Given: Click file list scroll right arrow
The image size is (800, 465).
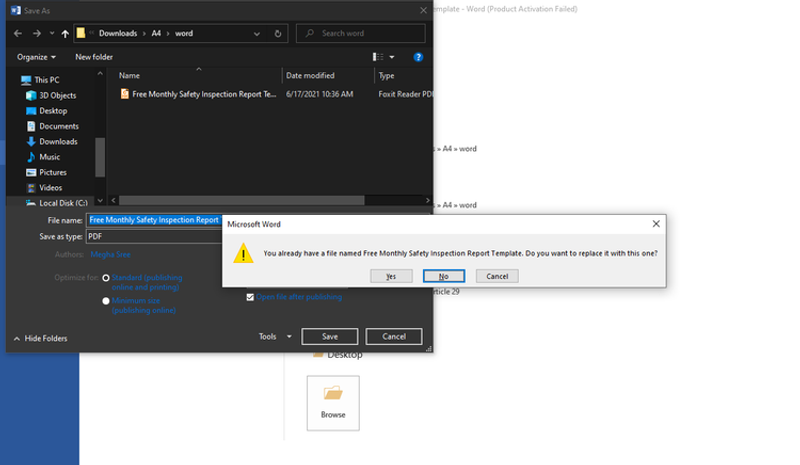Looking at the screenshot, I should [428, 201].
